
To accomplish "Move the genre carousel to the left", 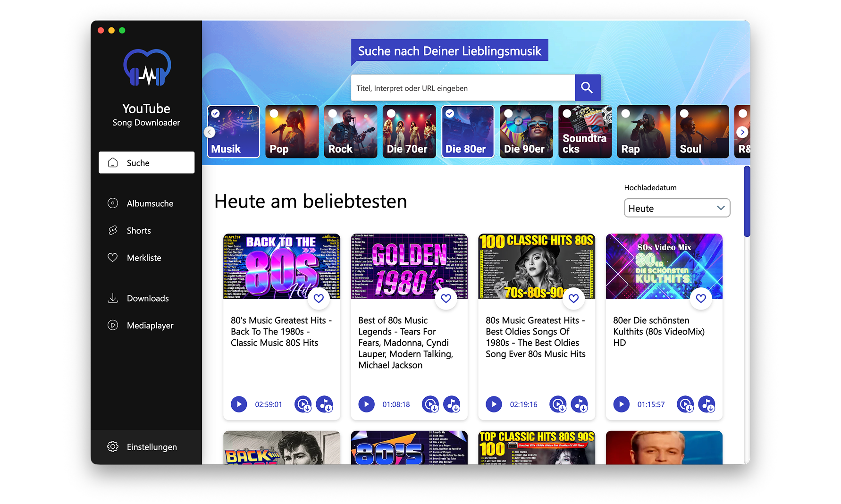I will tap(210, 132).
